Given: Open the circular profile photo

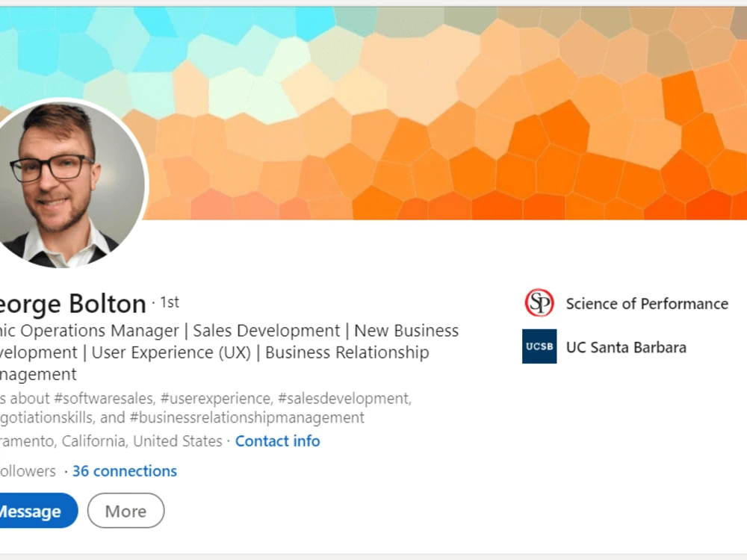Looking at the screenshot, I should [x=68, y=184].
